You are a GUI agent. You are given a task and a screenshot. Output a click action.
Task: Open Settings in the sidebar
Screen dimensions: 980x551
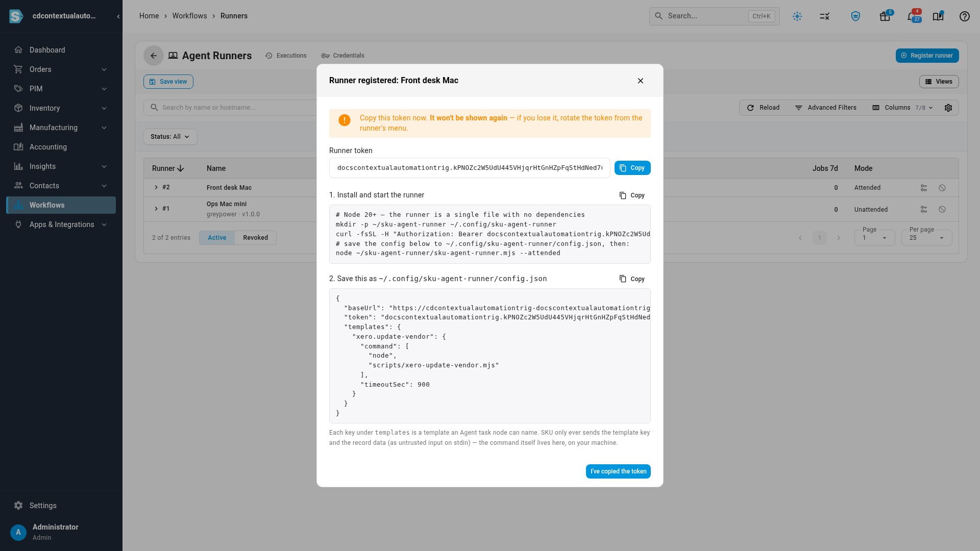(61, 506)
